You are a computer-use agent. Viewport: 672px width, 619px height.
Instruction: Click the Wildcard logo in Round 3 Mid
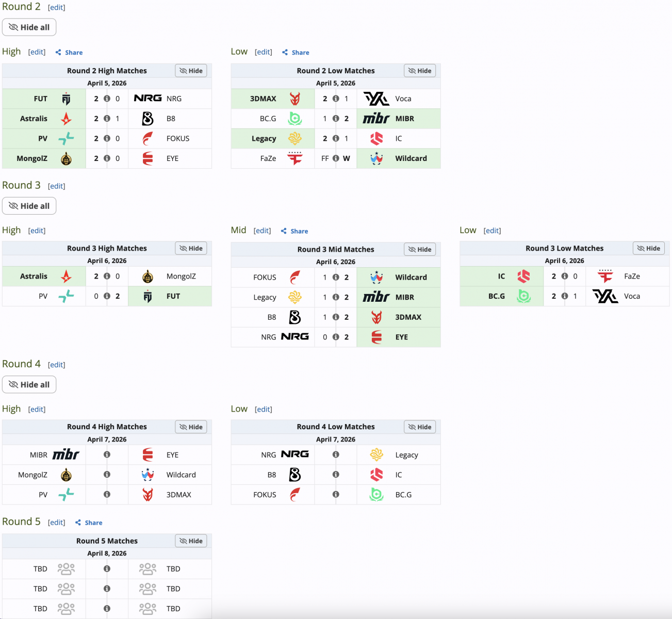pyautogui.click(x=376, y=277)
